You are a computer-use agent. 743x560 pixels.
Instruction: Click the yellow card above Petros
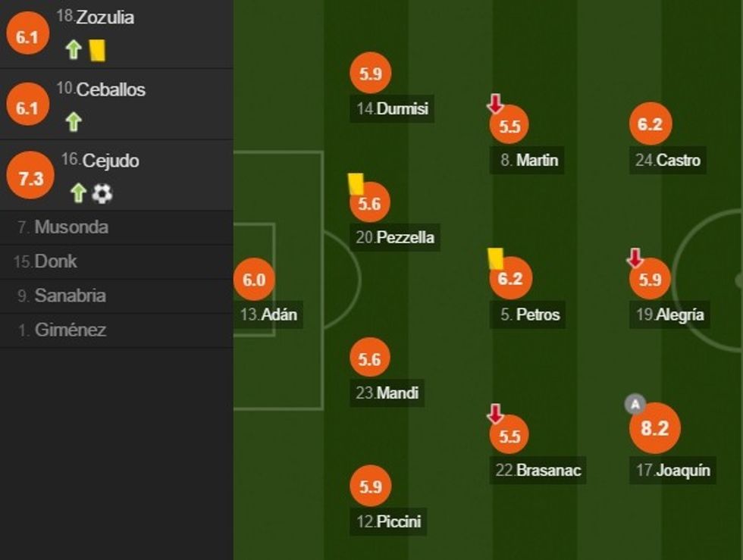point(496,258)
